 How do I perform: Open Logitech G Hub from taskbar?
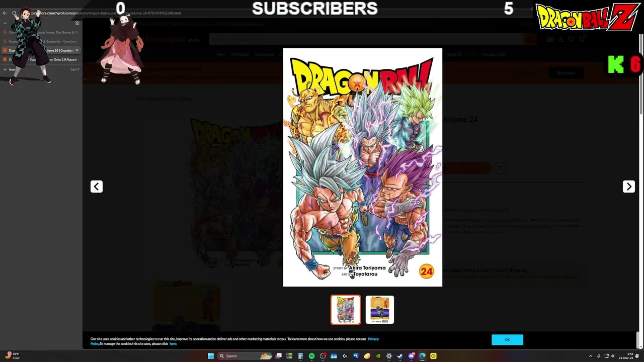point(345,356)
